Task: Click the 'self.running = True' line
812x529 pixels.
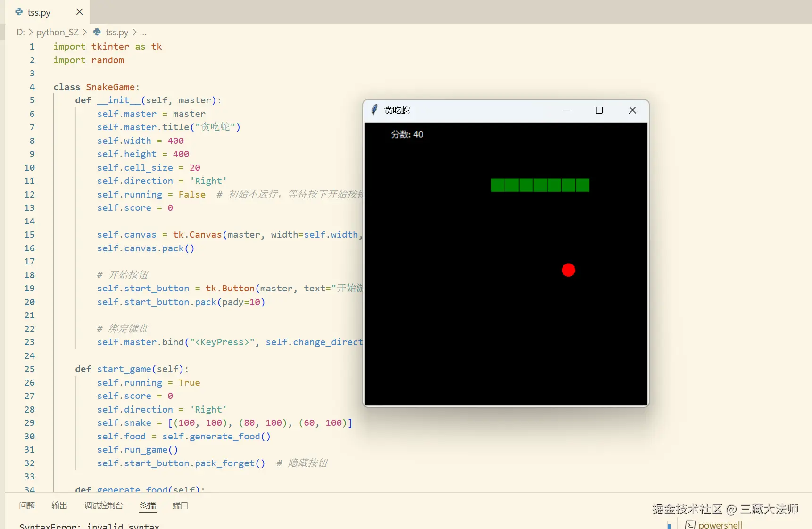Action: (x=149, y=382)
